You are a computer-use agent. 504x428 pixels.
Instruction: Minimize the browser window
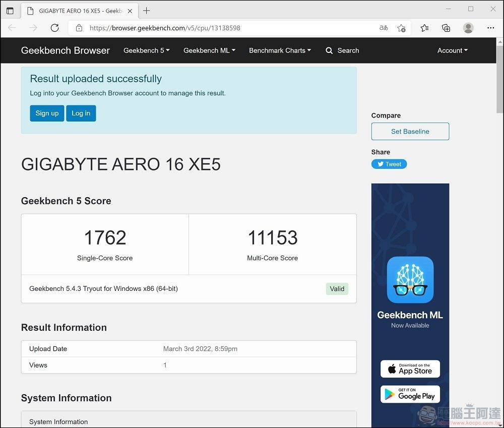pyautogui.click(x=448, y=9)
